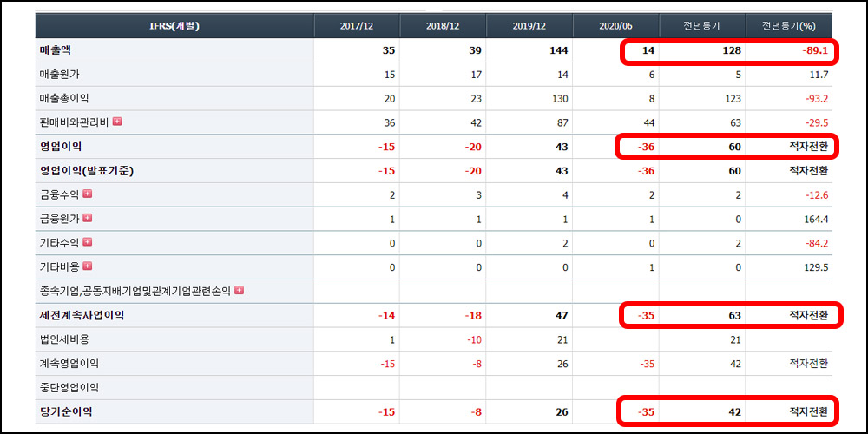Click the 매출원가 value 6 for 2020/06
The width and height of the screenshot is (868, 434).
pyautogui.click(x=652, y=75)
